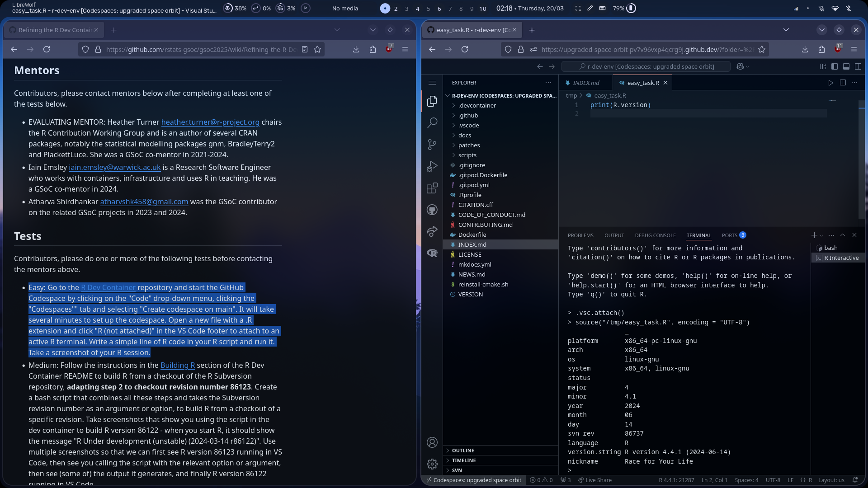
Task: Open downloads in the left browser window
Action: tap(356, 50)
